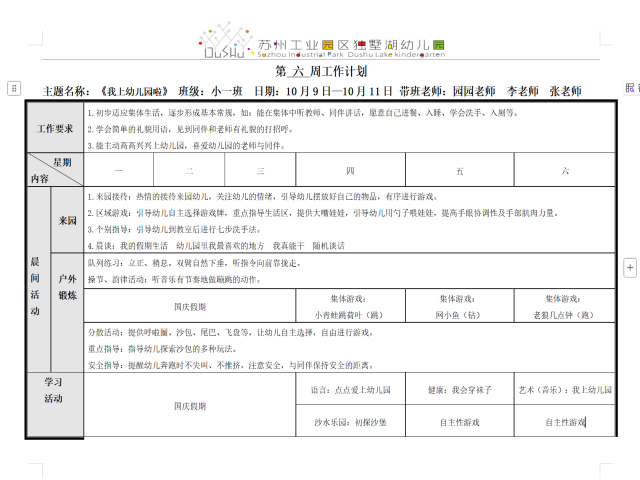Screen dimensions: 640x480
Task: Click the 工作要求 header cell
Action: [x=55, y=129]
